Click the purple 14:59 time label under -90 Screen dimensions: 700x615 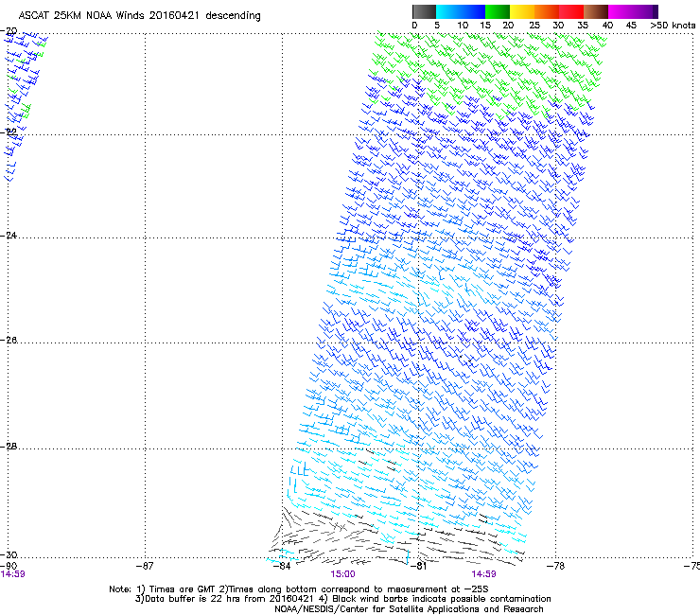(13, 574)
